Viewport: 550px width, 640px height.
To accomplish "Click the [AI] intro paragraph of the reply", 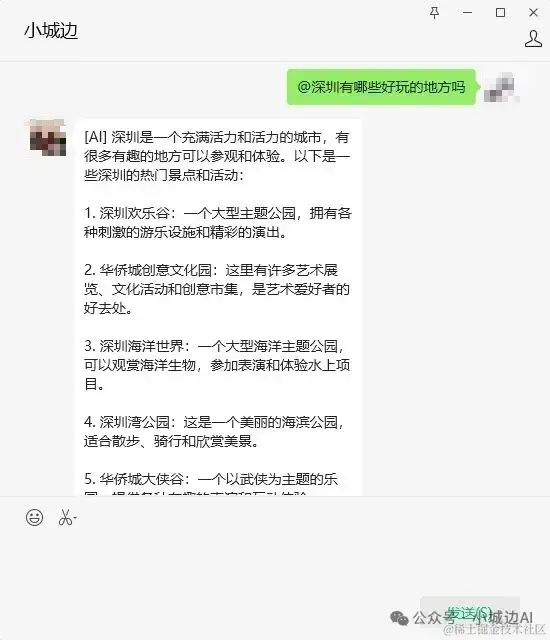I will coord(217,156).
